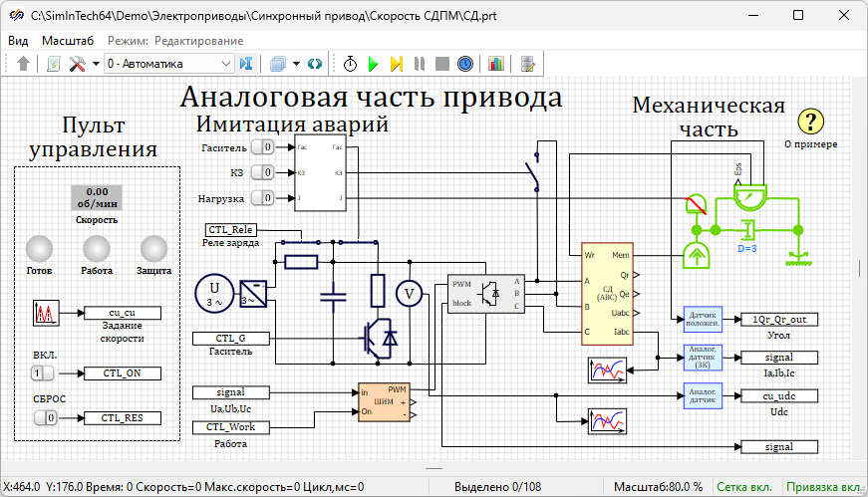Expand the arrow next to windows icon
The image size is (868, 497).
[x=296, y=64]
